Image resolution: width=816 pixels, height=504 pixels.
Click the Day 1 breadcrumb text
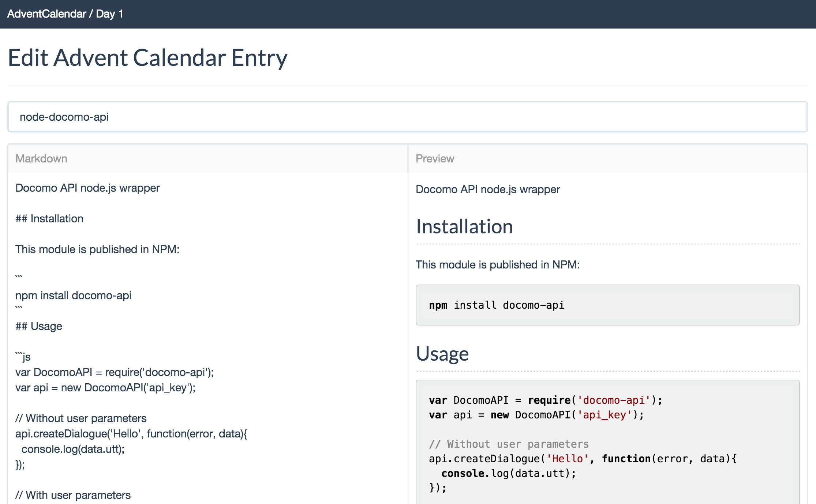click(109, 14)
